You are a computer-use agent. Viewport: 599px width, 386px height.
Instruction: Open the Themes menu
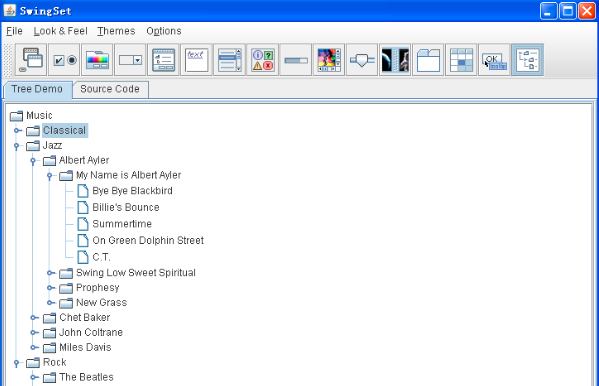click(x=116, y=31)
